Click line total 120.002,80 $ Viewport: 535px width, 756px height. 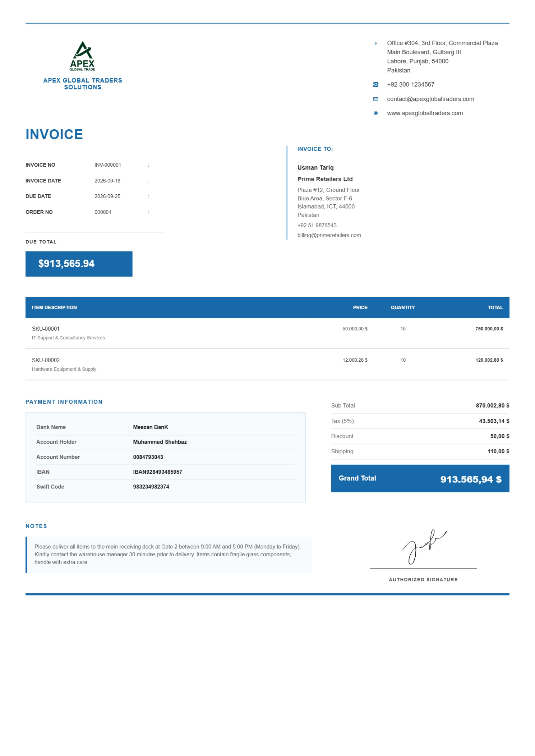(x=489, y=360)
